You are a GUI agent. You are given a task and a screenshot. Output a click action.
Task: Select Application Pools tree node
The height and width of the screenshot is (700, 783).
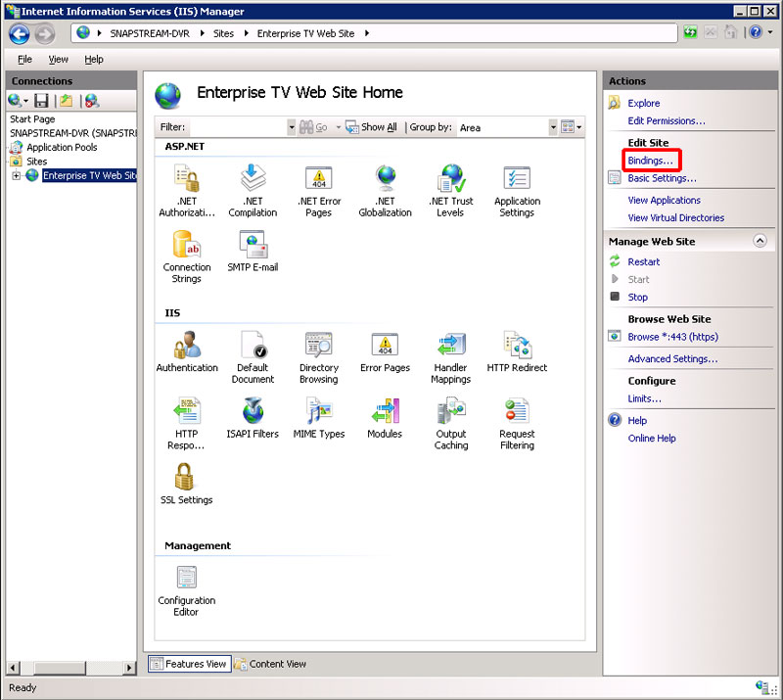[x=62, y=148]
